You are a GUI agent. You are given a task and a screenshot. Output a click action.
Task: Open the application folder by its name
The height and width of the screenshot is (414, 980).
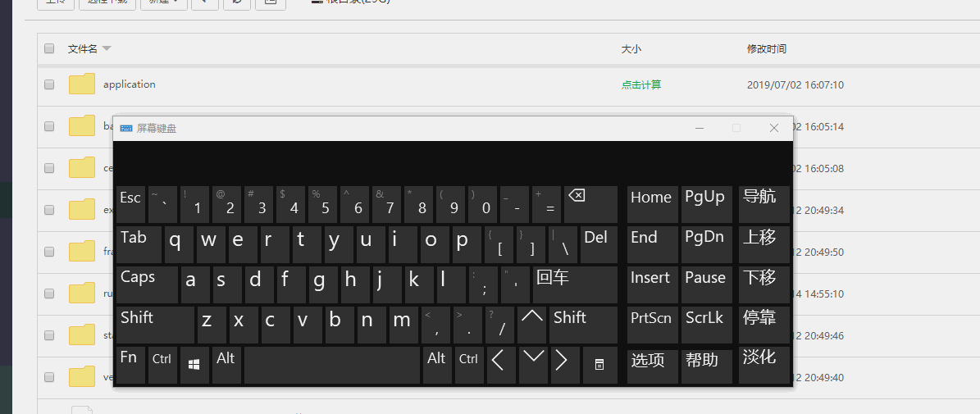click(x=130, y=84)
